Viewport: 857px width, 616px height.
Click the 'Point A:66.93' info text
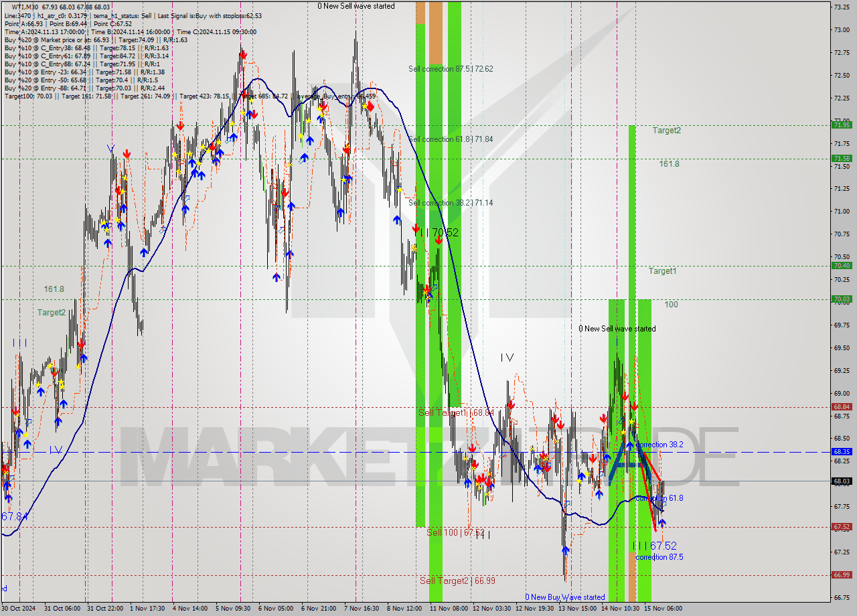23,23
